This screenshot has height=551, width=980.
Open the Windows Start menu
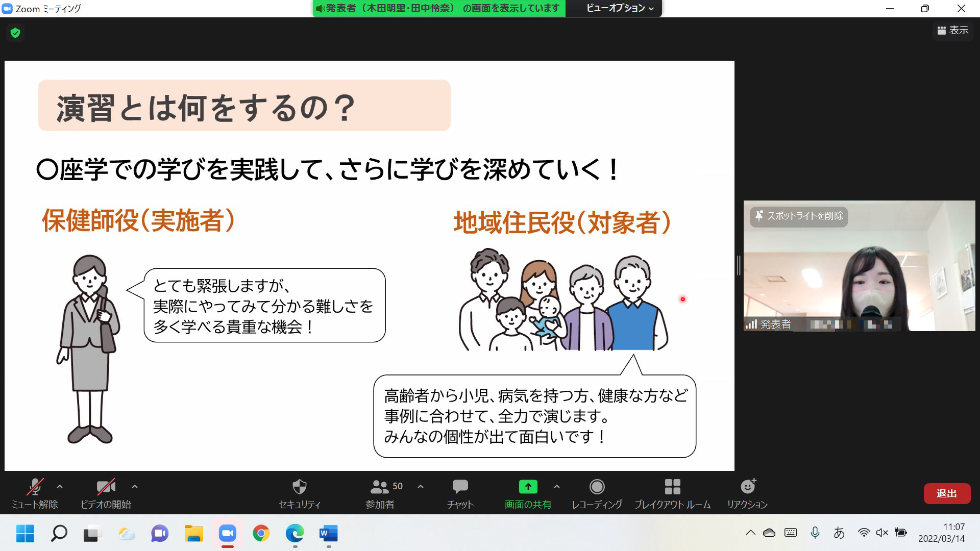point(24,534)
